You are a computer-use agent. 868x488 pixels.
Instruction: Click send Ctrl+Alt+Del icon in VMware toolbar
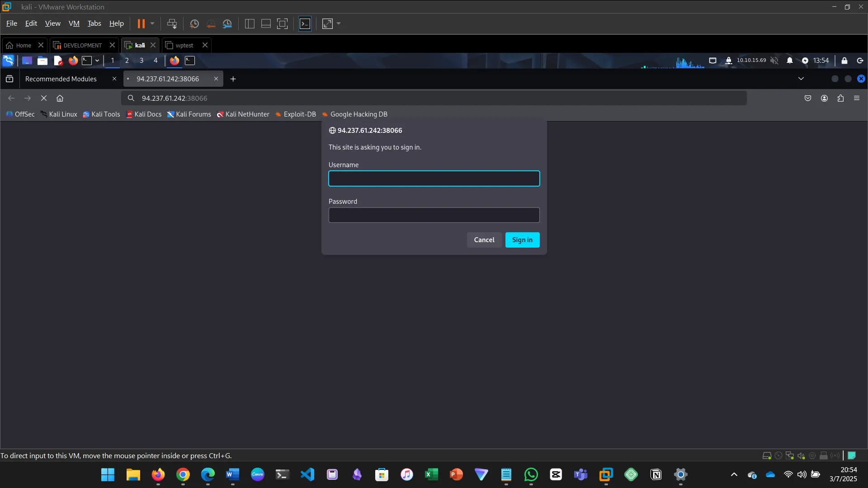pos(172,23)
